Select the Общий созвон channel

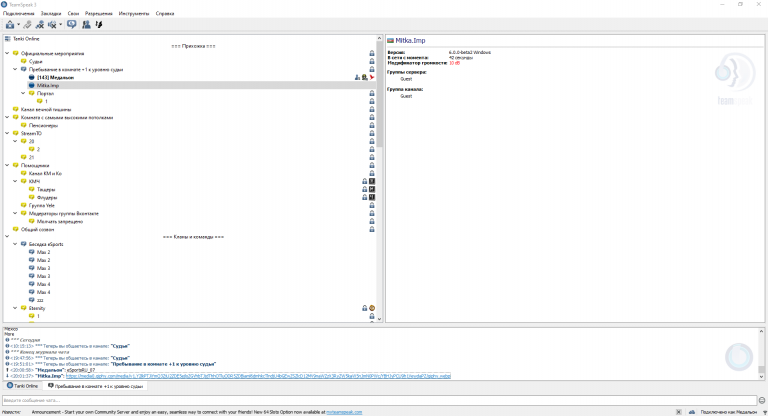coord(37,229)
